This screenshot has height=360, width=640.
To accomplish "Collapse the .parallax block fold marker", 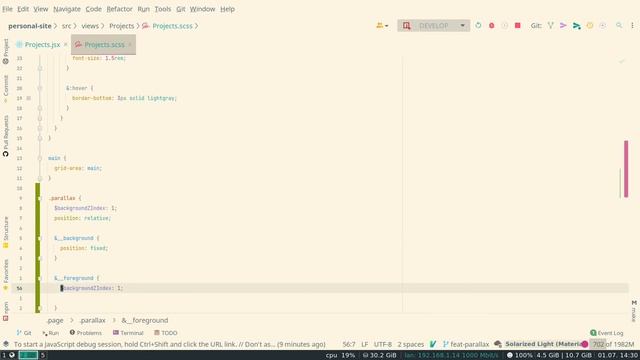I will click(x=40, y=198).
